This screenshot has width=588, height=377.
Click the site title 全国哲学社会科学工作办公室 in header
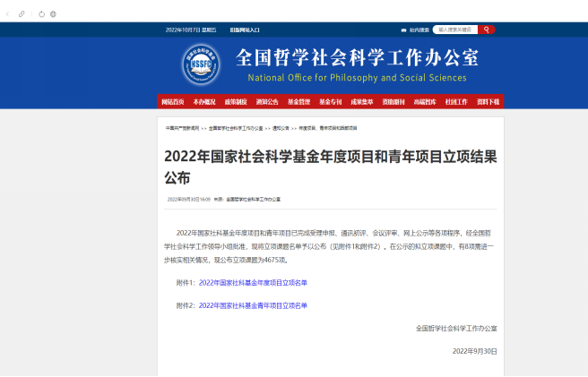pos(357,57)
